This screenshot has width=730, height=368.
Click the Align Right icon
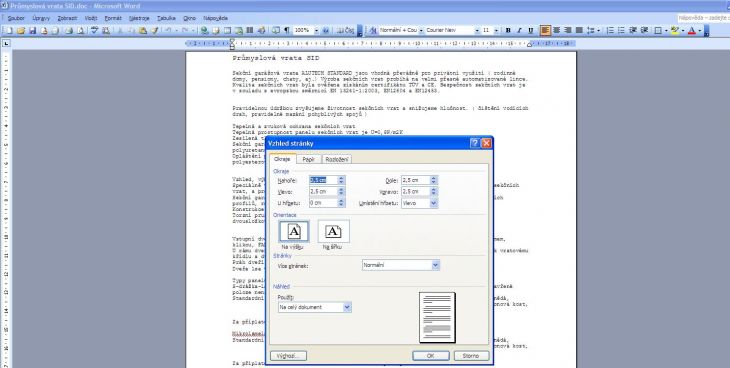(x=568, y=31)
